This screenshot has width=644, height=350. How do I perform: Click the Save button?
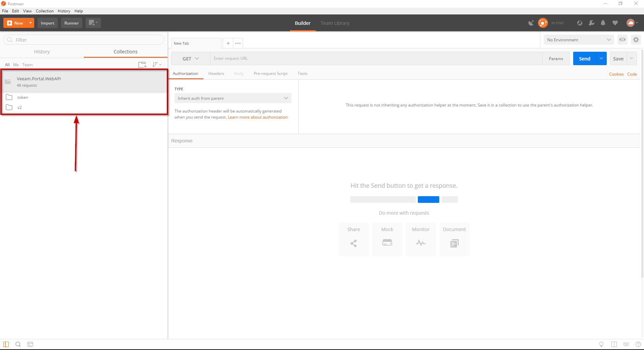point(618,58)
